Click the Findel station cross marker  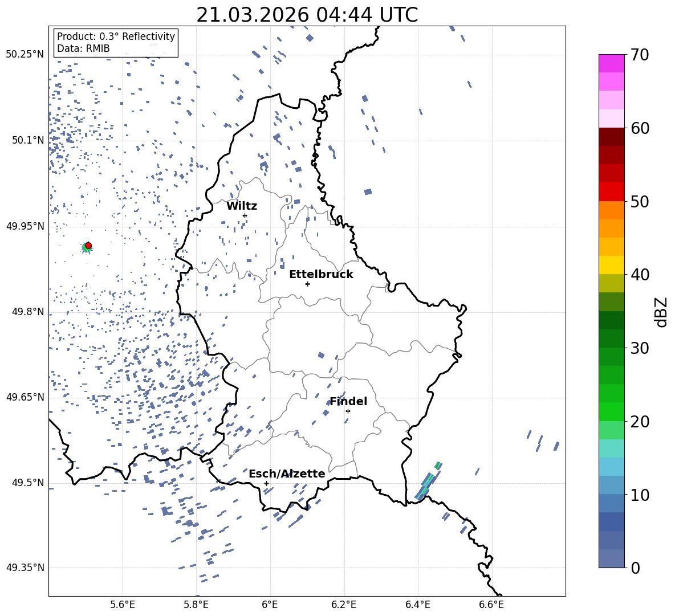348,411
